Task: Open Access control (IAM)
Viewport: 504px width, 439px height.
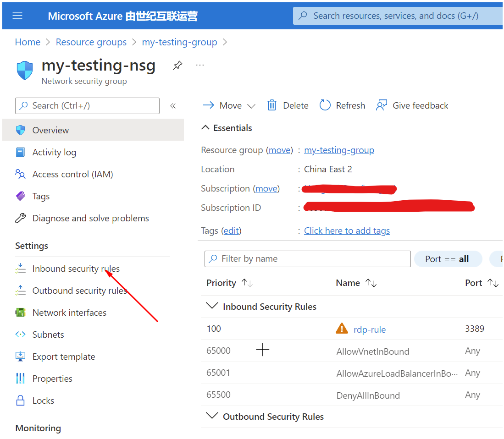Action: click(72, 174)
